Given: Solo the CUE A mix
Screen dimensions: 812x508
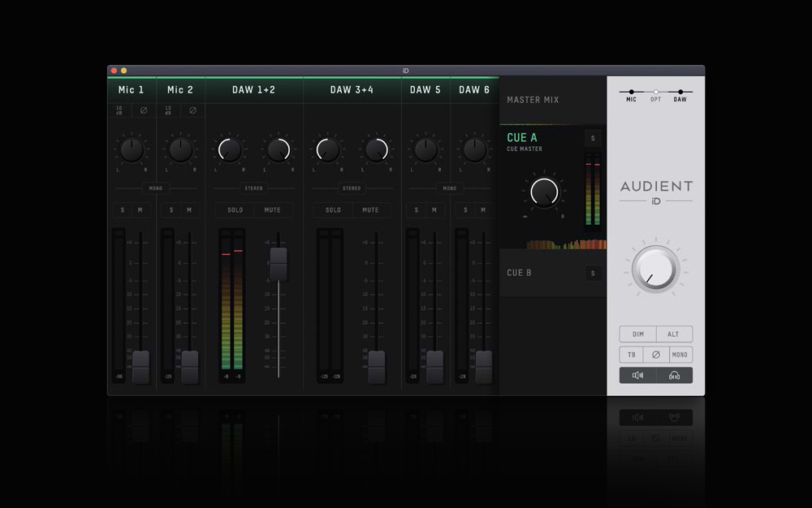Looking at the screenshot, I should click(x=593, y=138).
